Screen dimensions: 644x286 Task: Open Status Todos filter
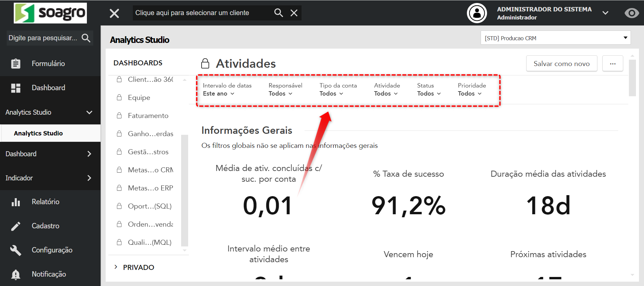point(429,90)
